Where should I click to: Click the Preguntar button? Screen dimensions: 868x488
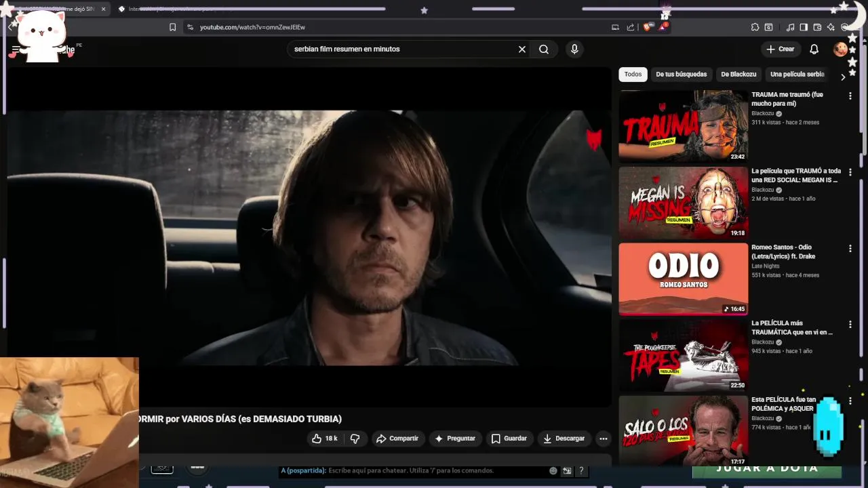(x=454, y=439)
